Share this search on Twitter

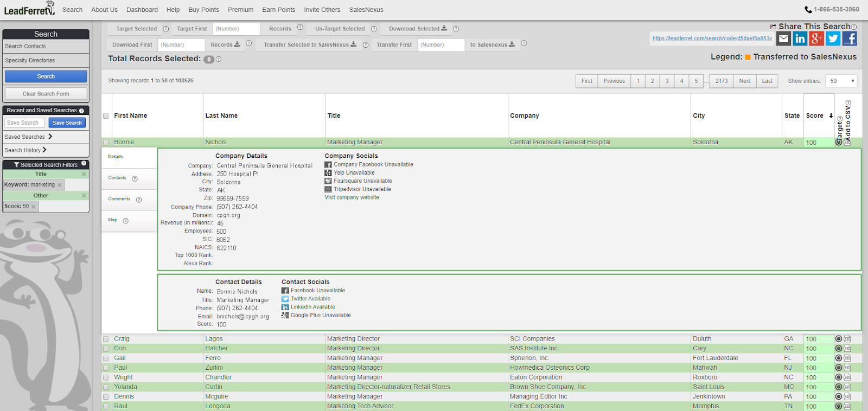click(833, 38)
